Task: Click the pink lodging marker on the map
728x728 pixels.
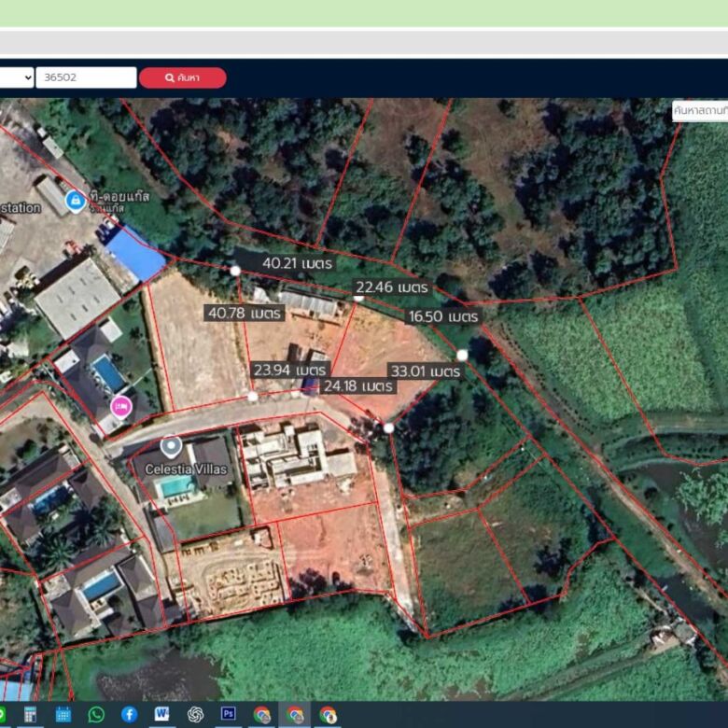Action: tap(121, 406)
